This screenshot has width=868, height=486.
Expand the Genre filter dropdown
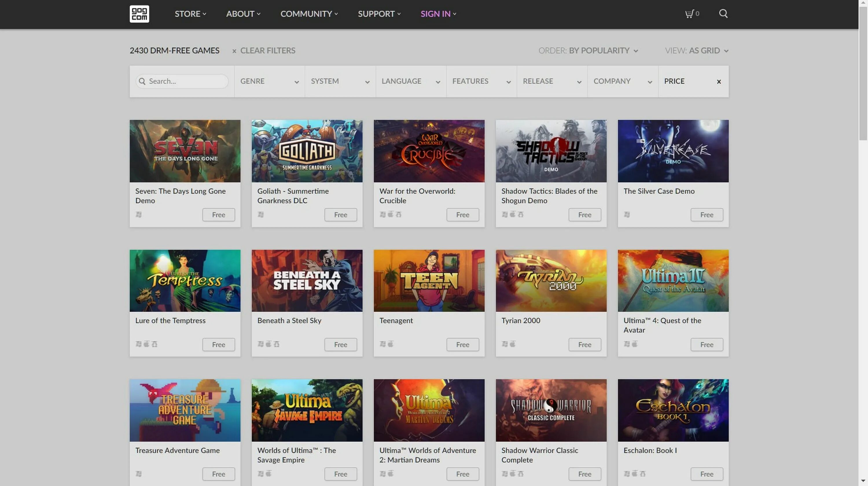269,81
